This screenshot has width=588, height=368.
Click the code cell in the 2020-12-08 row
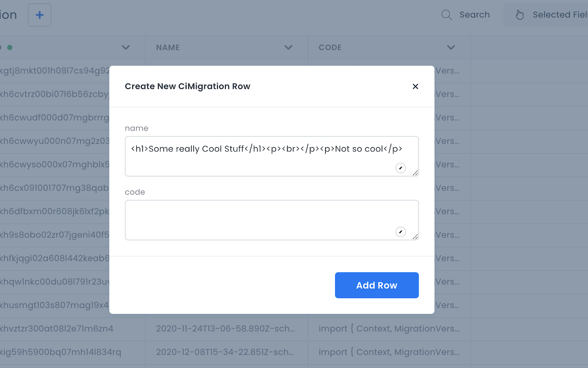[389, 352]
